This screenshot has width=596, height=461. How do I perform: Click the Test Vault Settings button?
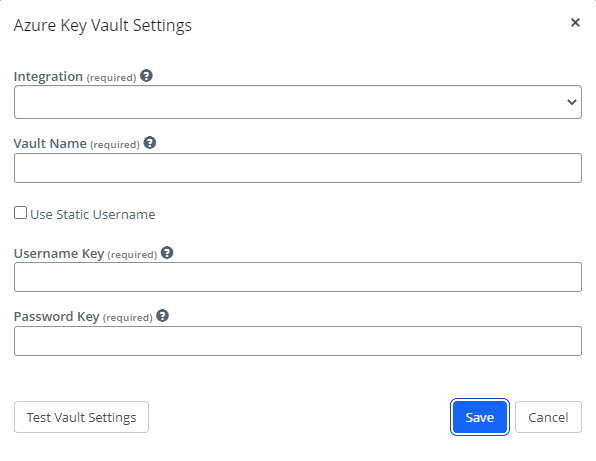click(81, 417)
